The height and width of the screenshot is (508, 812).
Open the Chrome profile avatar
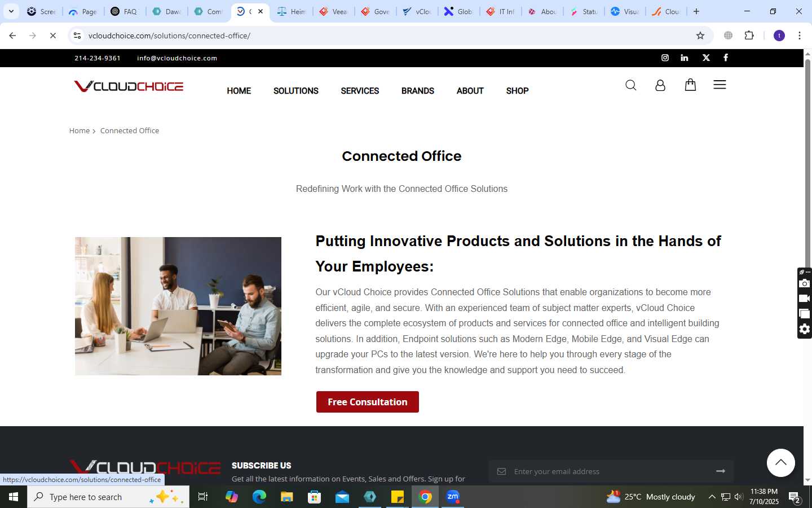pyautogui.click(x=779, y=36)
